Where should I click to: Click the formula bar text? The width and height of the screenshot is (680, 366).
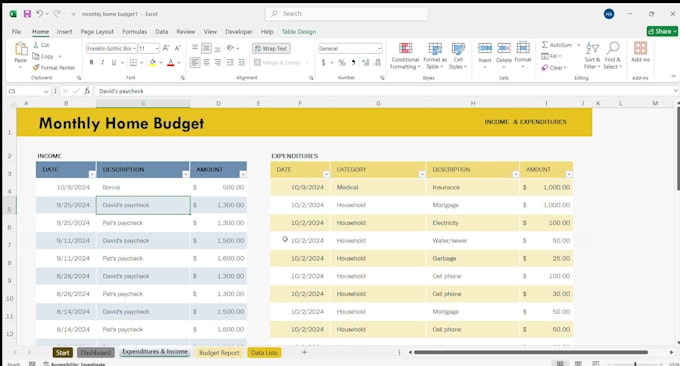point(121,91)
